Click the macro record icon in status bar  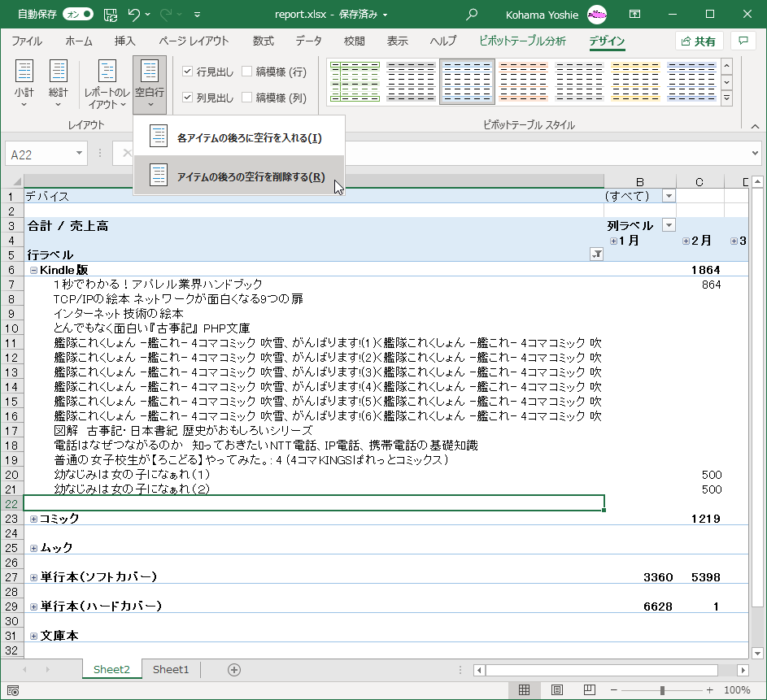click(x=13, y=690)
